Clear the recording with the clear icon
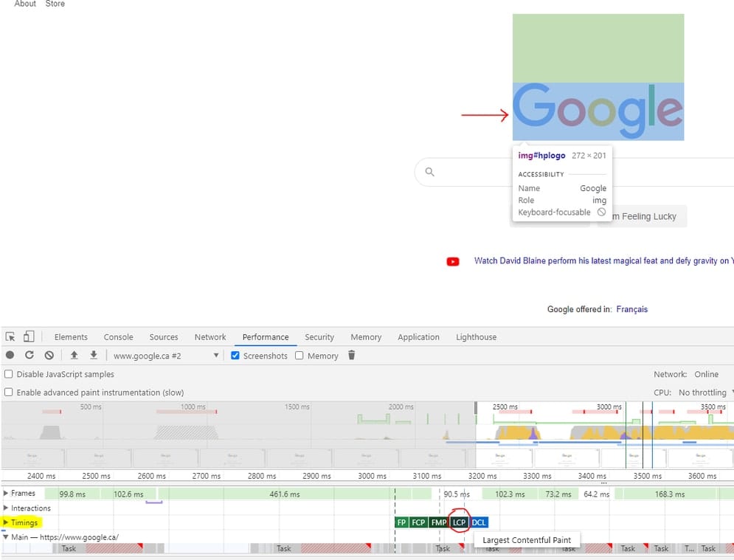The image size is (734, 560). point(49,356)
